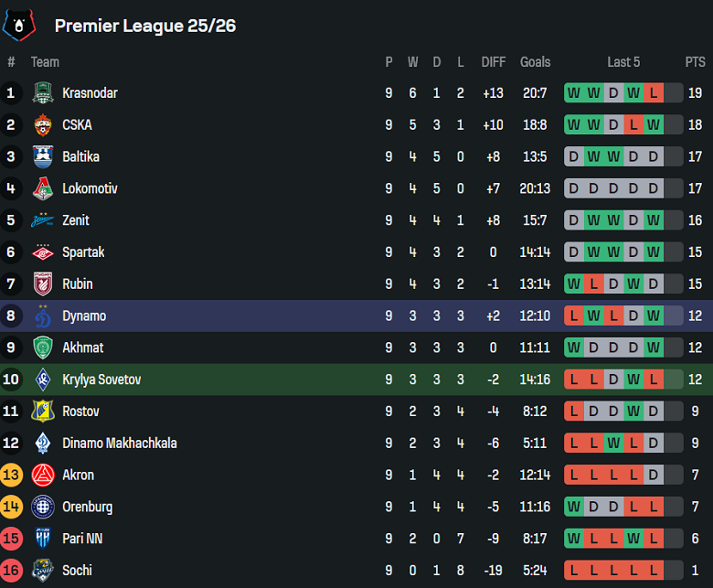This screenshot has height=588, width=713.
Task: Open Krasnodar's club crest icon
Action: tap(43, 92)
